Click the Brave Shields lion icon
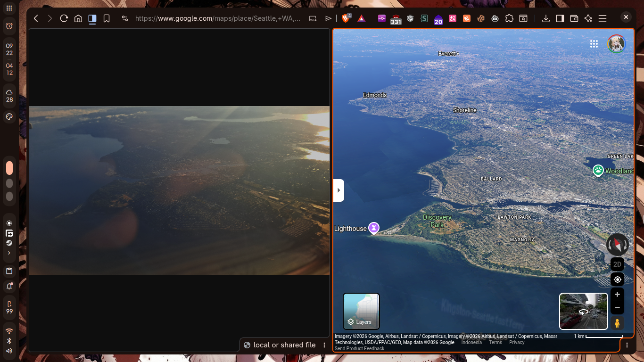Image resolution: width=644 pixels, height=362 pixels. 346,18
